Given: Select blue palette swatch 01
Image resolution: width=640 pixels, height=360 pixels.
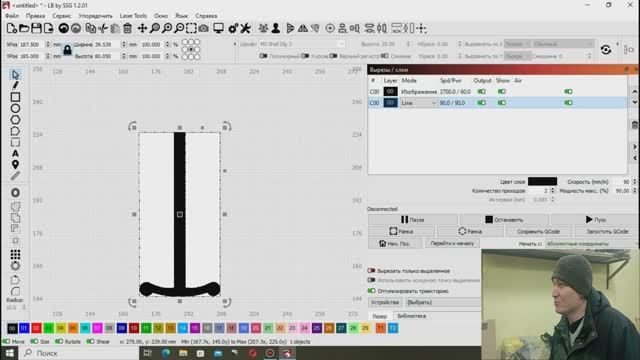Looking at the screenshot, I should (24, 328).
